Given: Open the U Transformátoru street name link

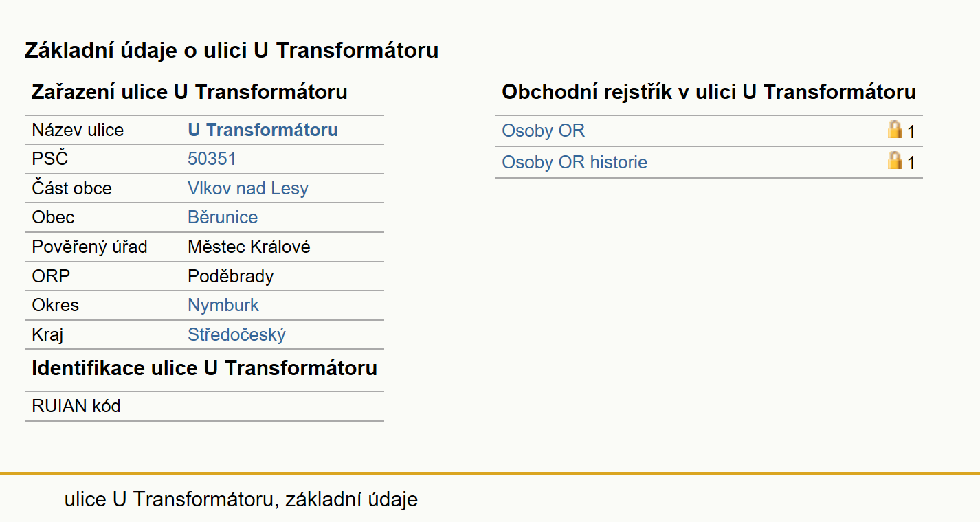Looking at the screenshot, I should [263, 130].
